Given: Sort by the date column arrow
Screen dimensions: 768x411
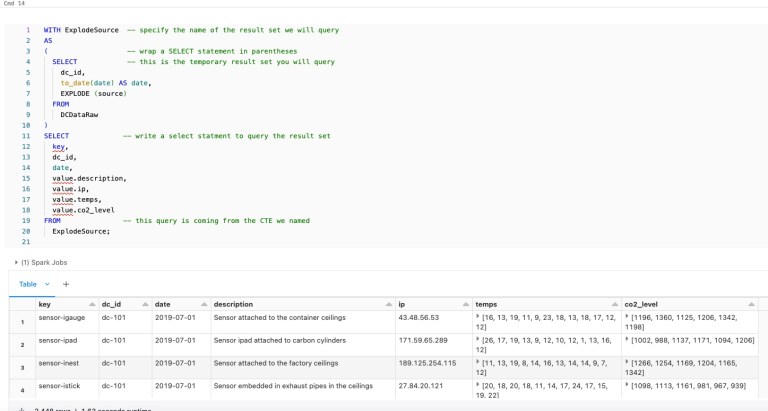Looking at the screenshot, I should [204, 305].
